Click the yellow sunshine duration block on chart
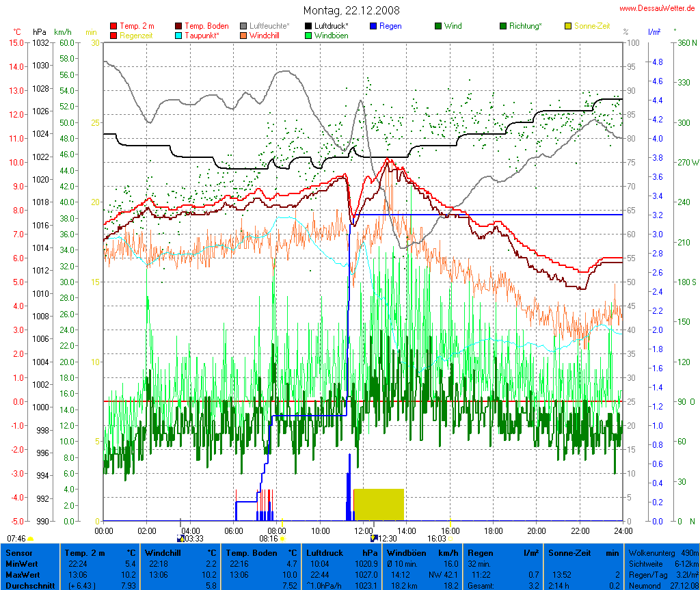The height and width of the screenshot is (590, 700). (379, 505)
